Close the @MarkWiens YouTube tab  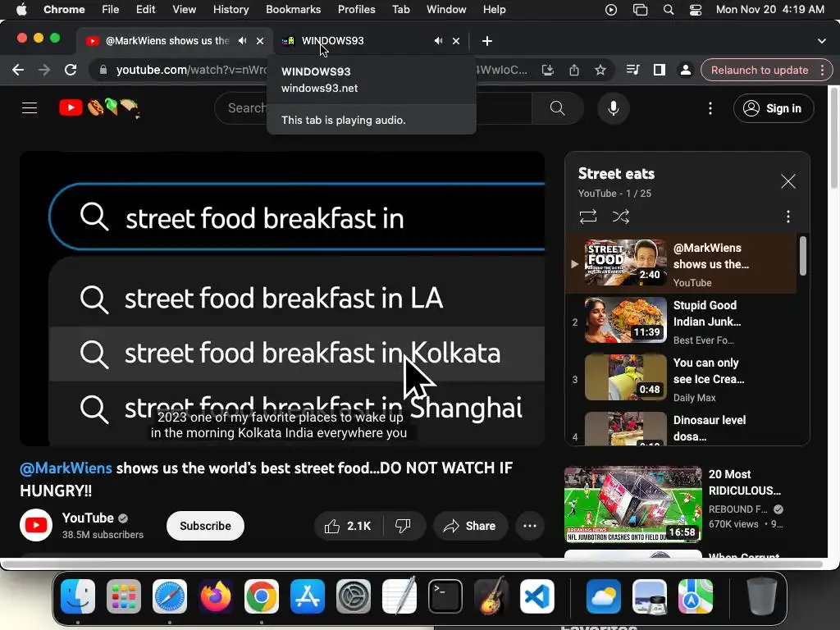pyautogui.click(x=260, y=41)
